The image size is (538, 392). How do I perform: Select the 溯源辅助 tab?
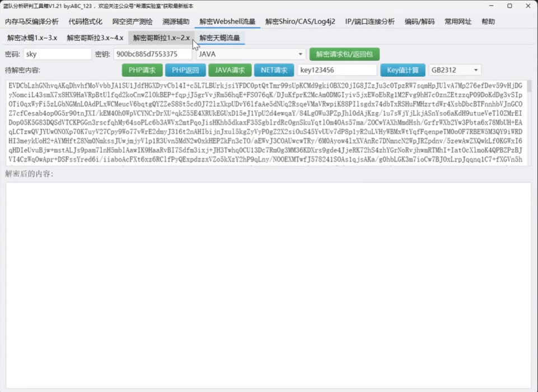click(x=176, y=22)
